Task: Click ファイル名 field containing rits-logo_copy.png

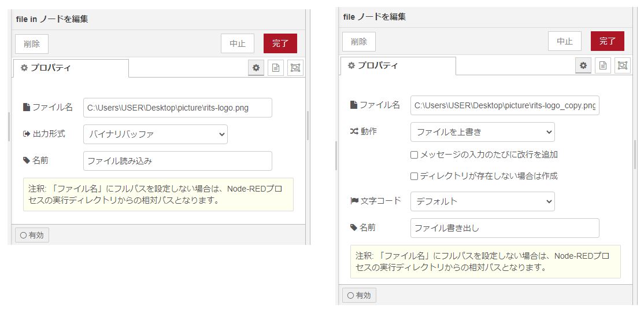Action: point(504,105)
